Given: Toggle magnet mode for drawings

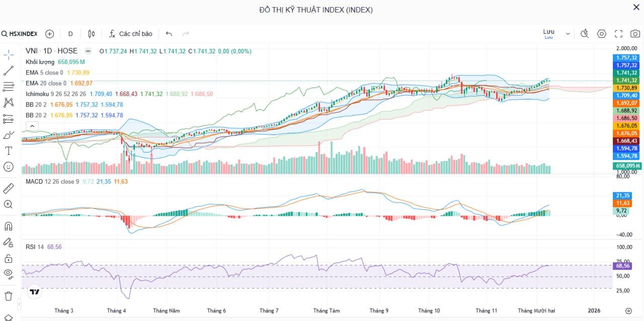Looking at the screenshot, I should 9,226.
